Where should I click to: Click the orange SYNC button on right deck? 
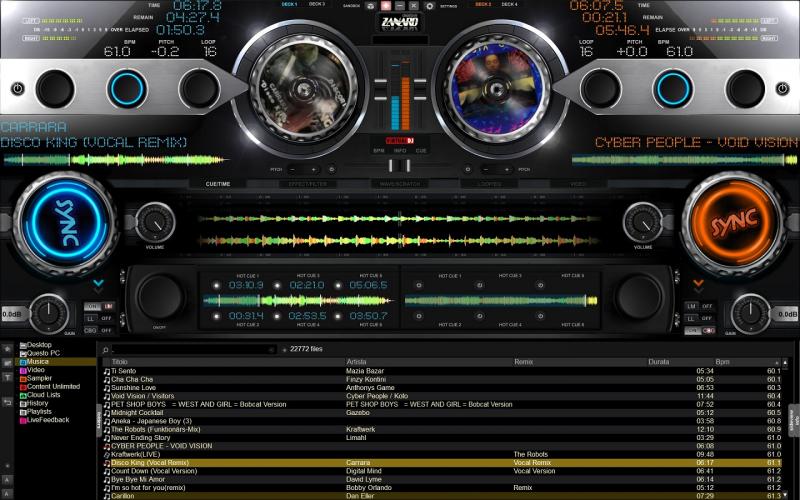pyautogui.click(x=735, y=223)
